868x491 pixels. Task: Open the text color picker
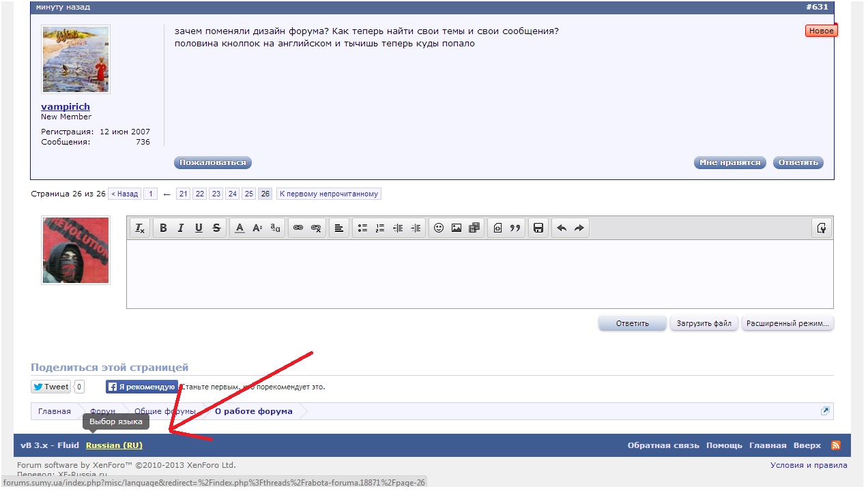tap(240, 228)
